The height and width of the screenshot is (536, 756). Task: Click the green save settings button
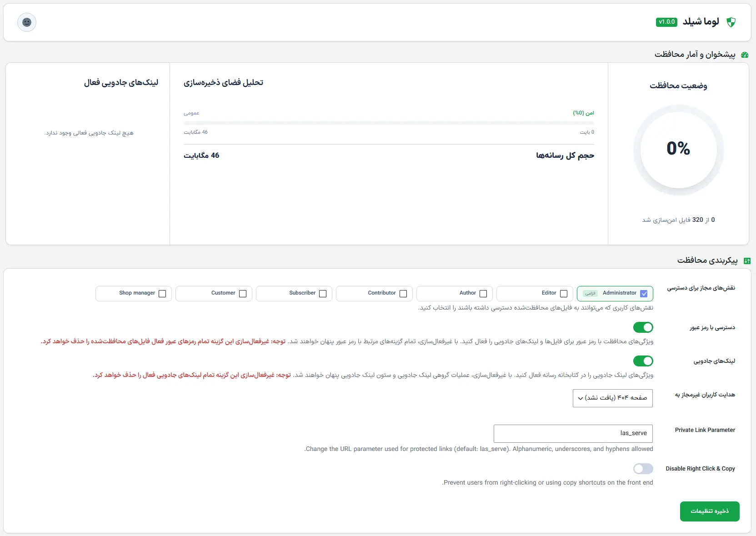(x=710, y=511)
